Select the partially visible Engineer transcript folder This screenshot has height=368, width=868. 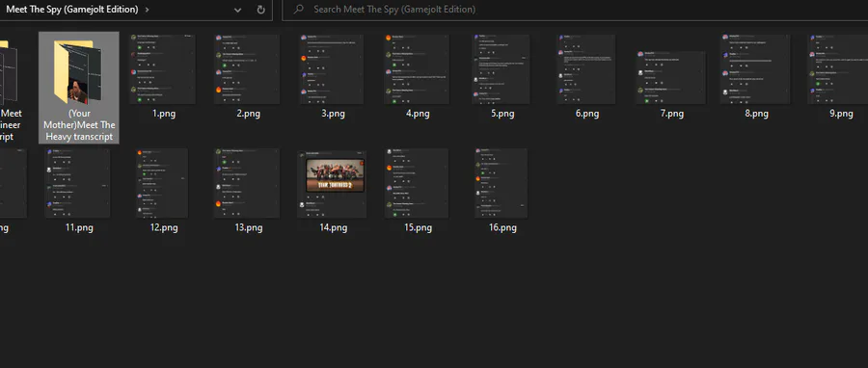click(12, 88)
